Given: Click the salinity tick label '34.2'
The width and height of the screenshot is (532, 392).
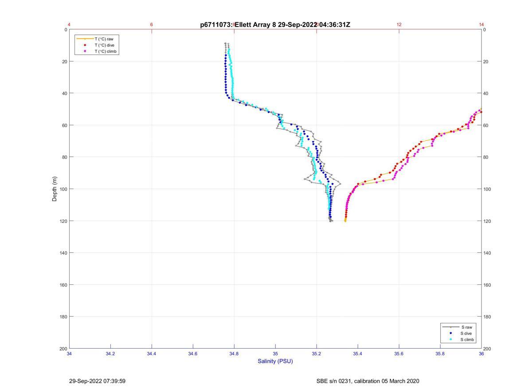Looking at the screenshot, I should pyautogui.click(x=110, y=353).
